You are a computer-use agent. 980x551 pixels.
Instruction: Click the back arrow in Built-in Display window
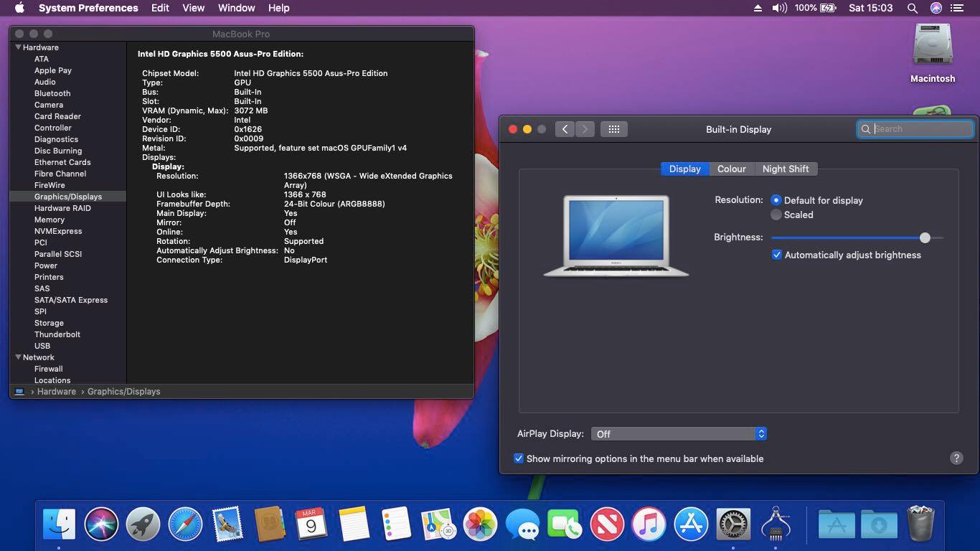pyautogui.click(x=565, y=129)
